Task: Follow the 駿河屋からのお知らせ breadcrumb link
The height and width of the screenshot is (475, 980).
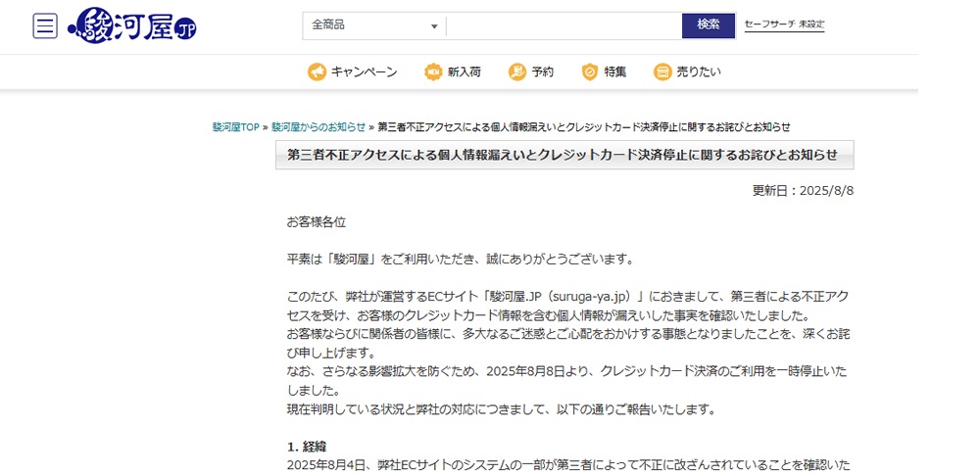Action: [318, 127]
